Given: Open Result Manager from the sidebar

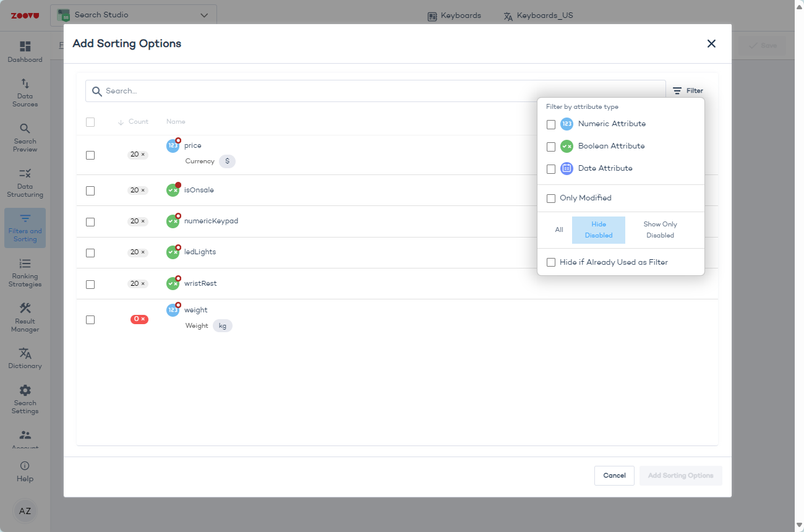Looking at the screenshot, I should tap(25, 318).
